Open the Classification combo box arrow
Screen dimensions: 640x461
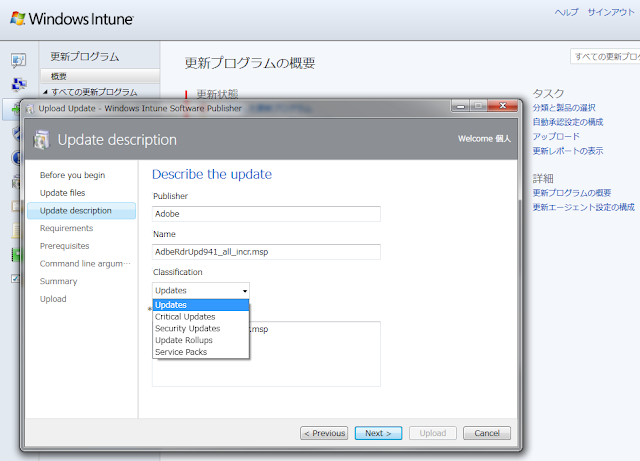point(244,291)
